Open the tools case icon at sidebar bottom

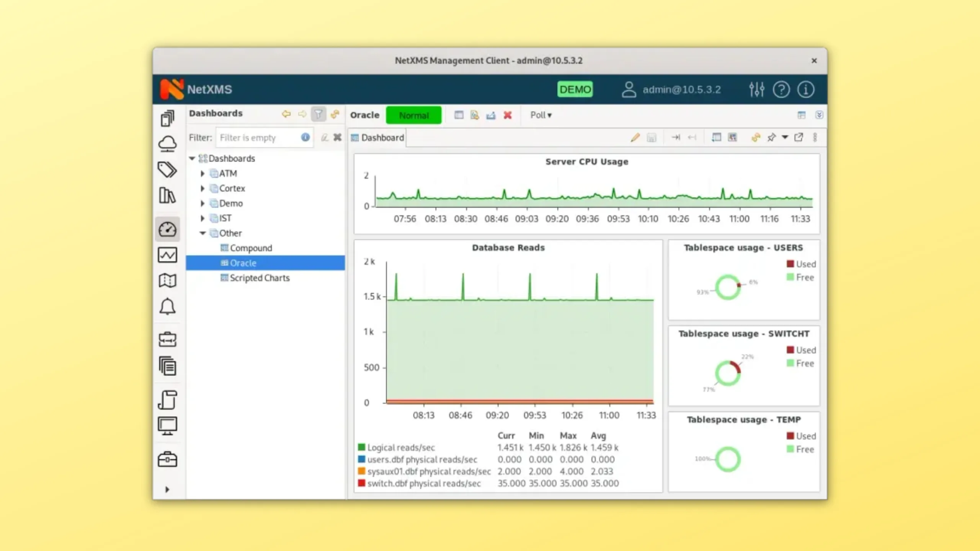[167, 459]
